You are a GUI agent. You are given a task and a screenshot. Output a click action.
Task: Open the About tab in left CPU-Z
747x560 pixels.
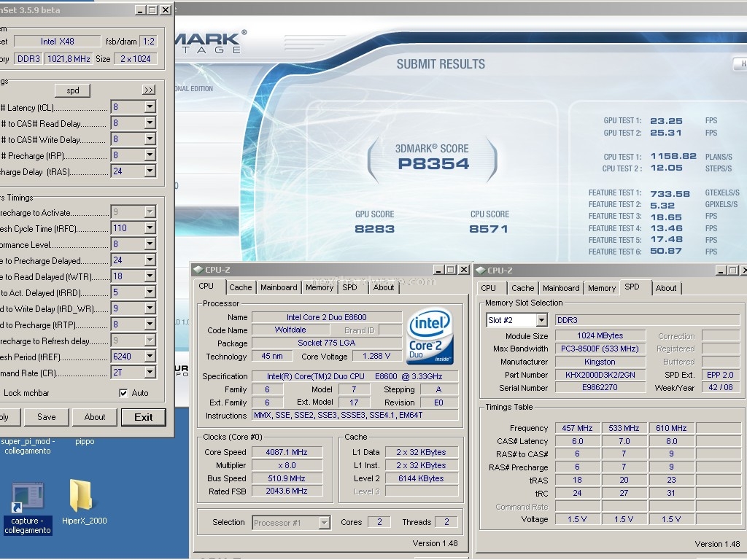[x=384, y=287]
